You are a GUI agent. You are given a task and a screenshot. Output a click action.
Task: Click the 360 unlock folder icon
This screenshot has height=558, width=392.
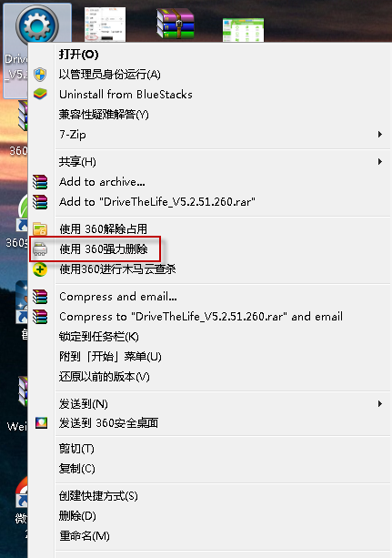pyautogui.click(x=40, y=228)
